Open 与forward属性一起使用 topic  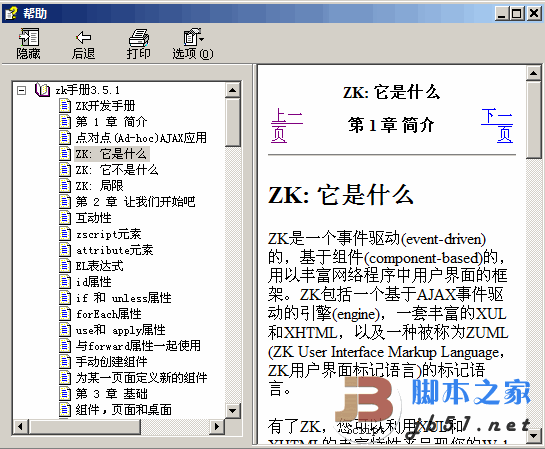[x=138, y=346]
